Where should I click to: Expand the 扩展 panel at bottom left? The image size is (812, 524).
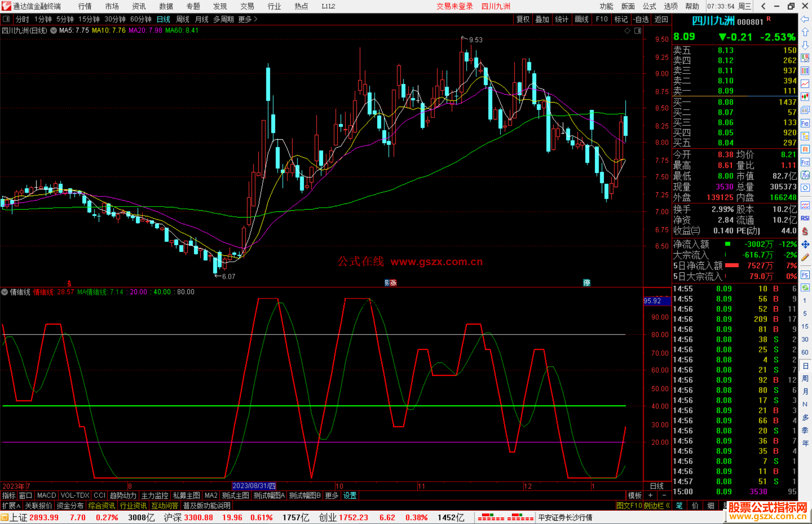click(x=11, y=506)
